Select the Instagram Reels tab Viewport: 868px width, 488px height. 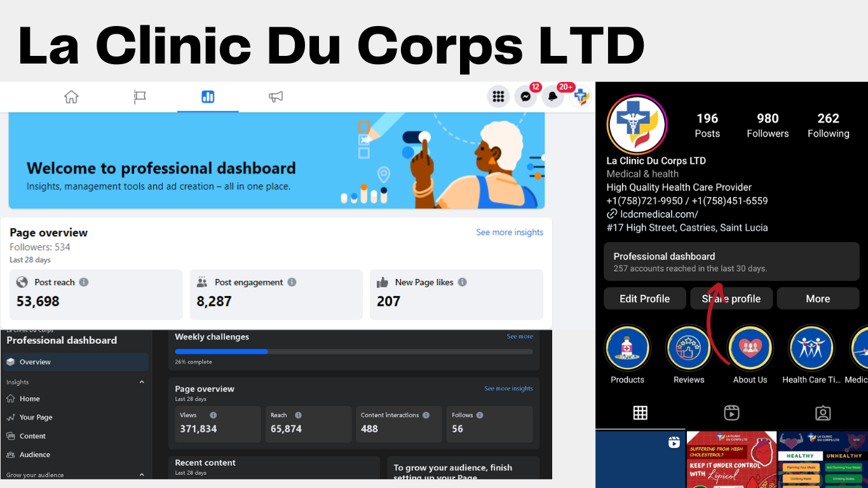point(731,413)
